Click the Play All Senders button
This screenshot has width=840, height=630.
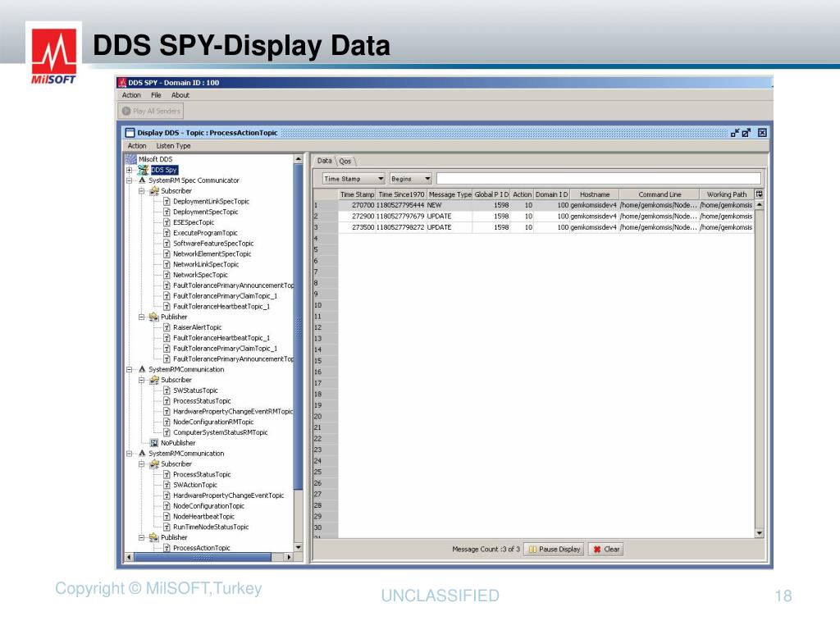151,111
